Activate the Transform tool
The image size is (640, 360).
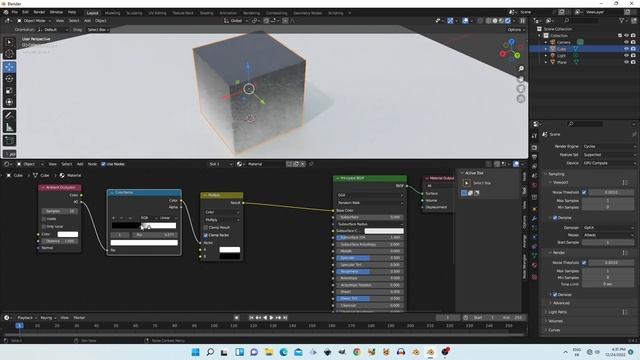pyautogui.click(x=9, y=102)
